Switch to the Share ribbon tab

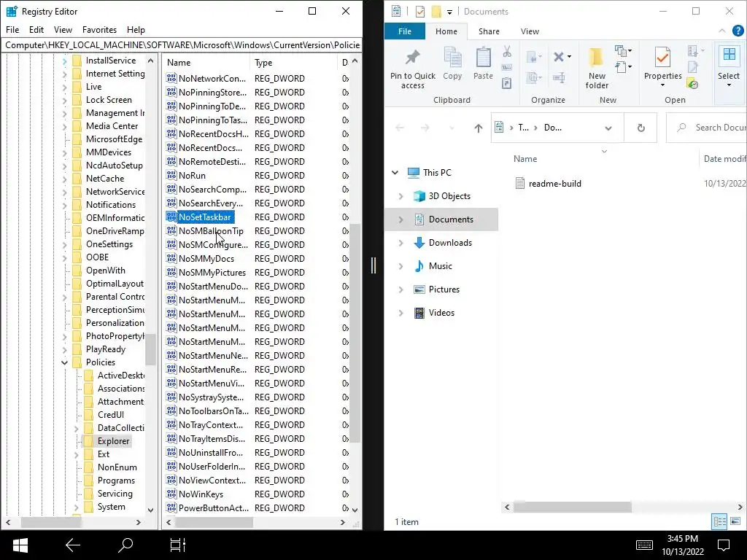489,31
